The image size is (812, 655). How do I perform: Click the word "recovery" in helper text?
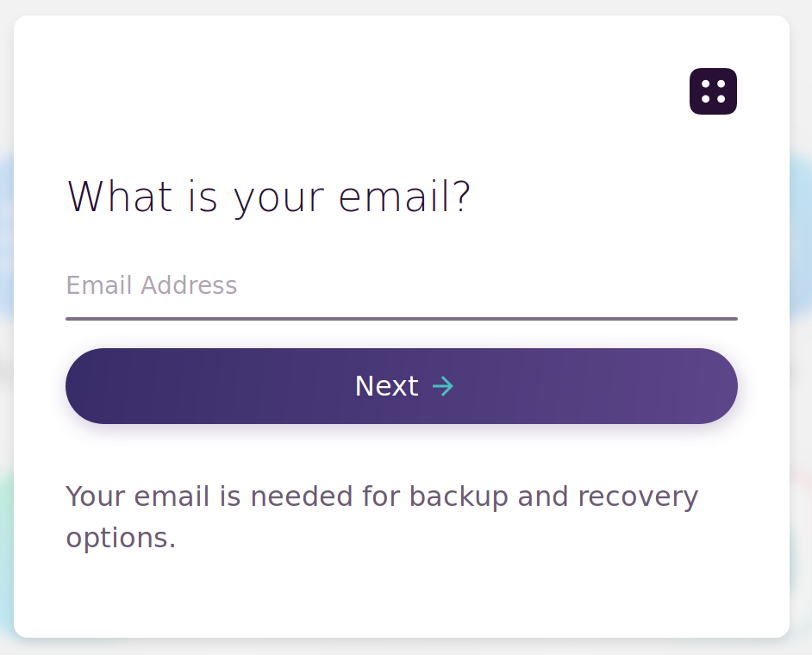(637, 496)
